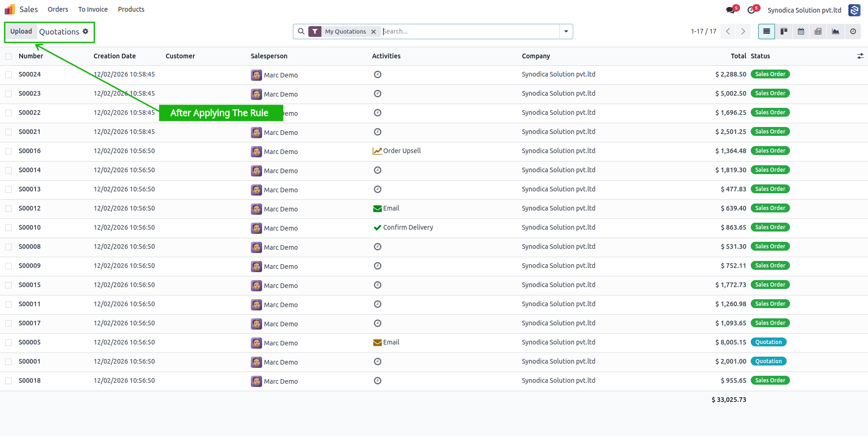This screenshot has height=436, width=868.
Task: Sort by Salesperson column header
Action: (x=269, y=56)
